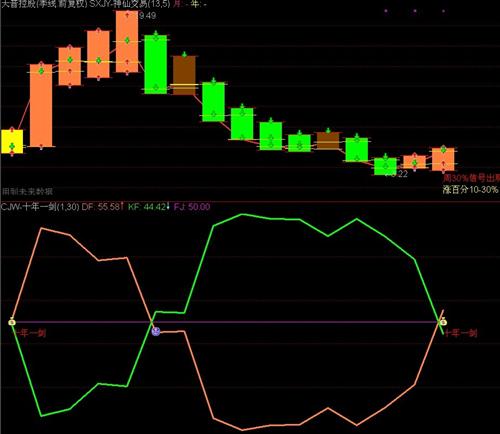Click the low price label ending in '22'
This screenshot has width=500, height=434.
pos(398,174)
